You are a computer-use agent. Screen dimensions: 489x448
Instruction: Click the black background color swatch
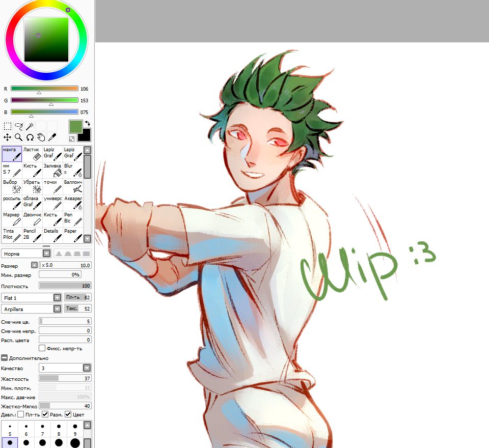[85, 136]
